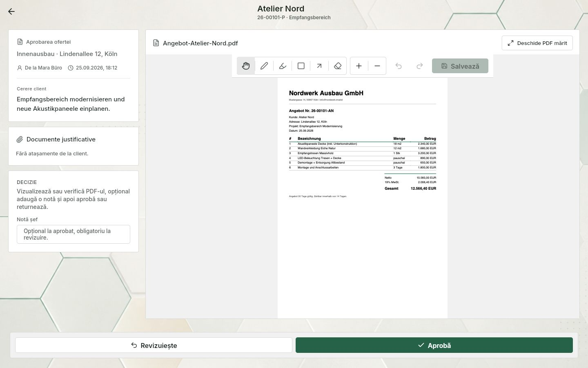Click the DECIZIE section heading

(27, 182)
